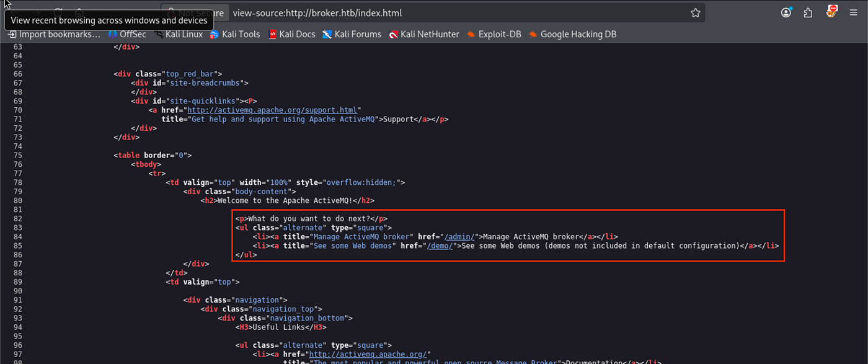The image size is (868, 364).
Task: Click line number 66 in the gutter
Action: [17, 74]
